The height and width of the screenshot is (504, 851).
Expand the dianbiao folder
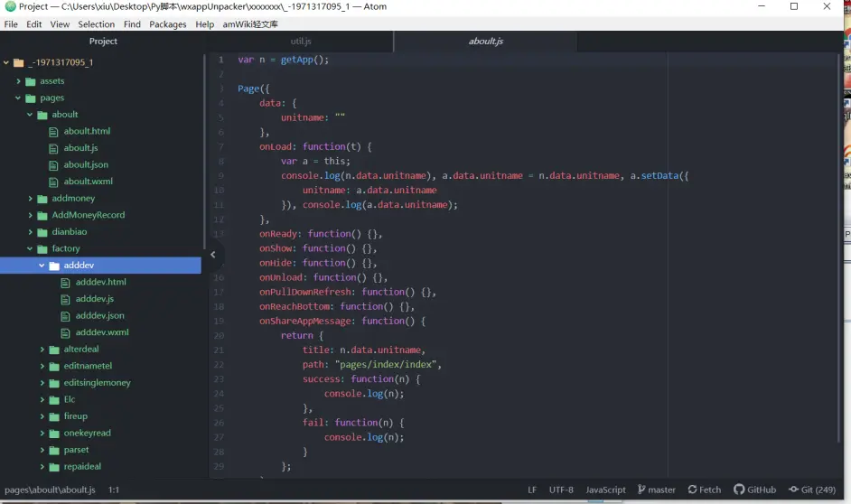point(30,232)
